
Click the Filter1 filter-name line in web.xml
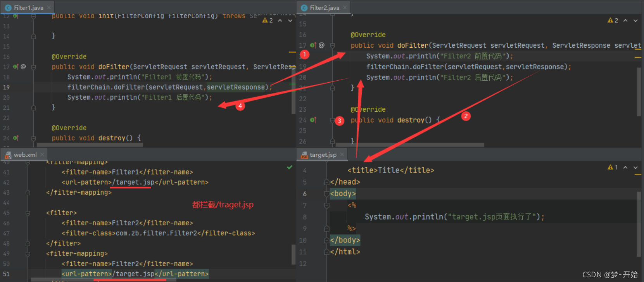click(x=127, y=172)
